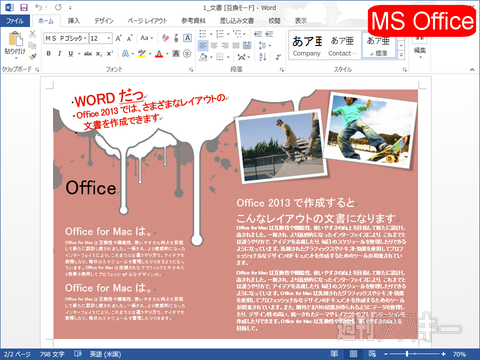
Task: Apply red font color
Action: tap(159, 54)
